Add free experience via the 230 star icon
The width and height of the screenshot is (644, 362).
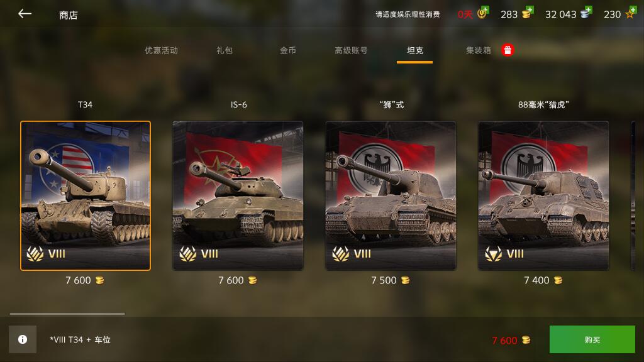630,13
